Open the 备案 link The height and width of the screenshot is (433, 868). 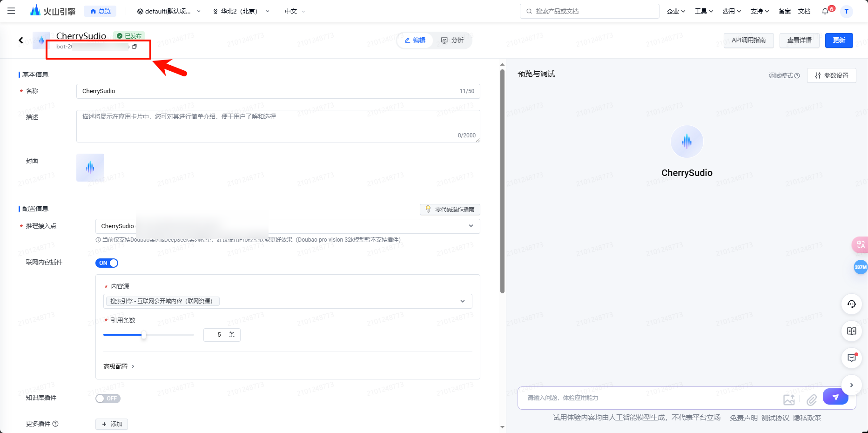[785, 11]
